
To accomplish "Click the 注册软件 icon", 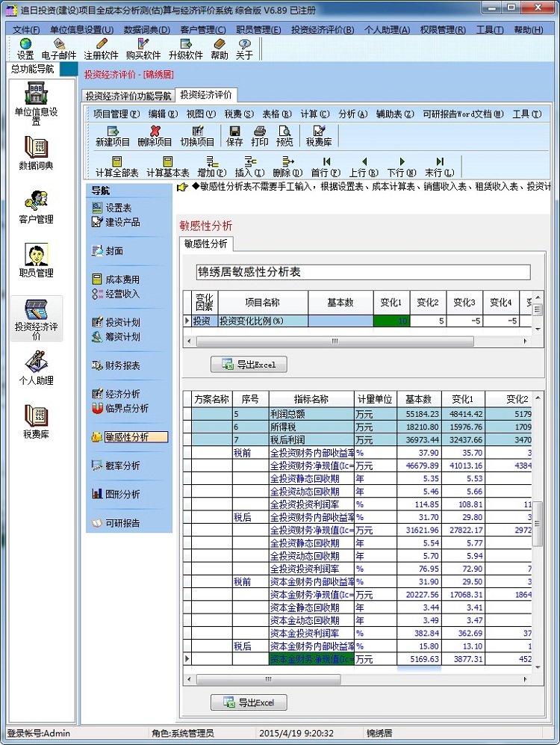I will click(x=101, y=49).
